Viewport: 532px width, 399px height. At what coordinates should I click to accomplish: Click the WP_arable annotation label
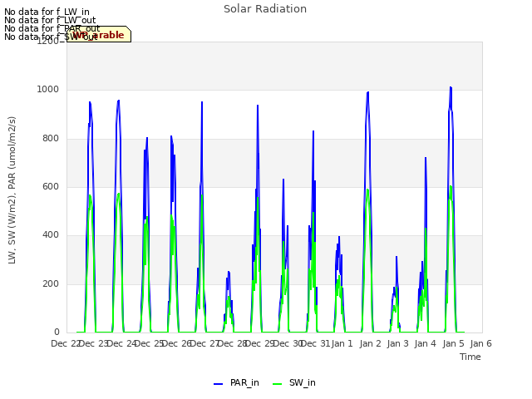pyautogui.click(x=98, y=35)
